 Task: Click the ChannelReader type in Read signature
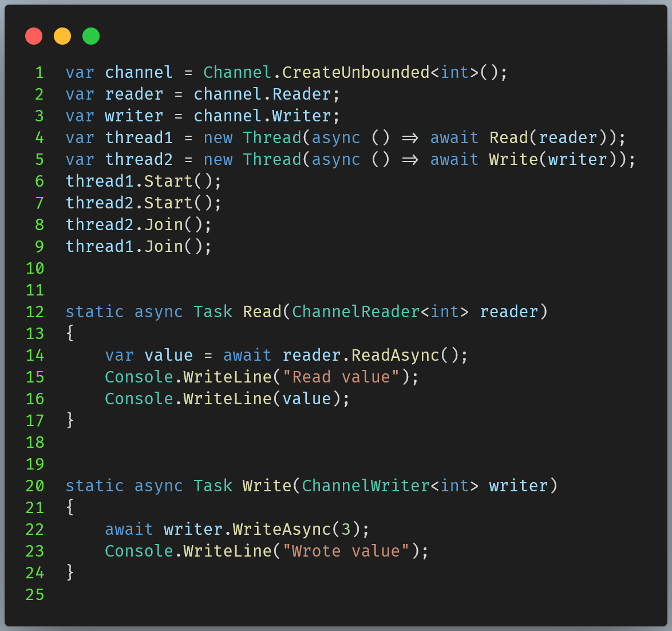[x=355, y=311]
